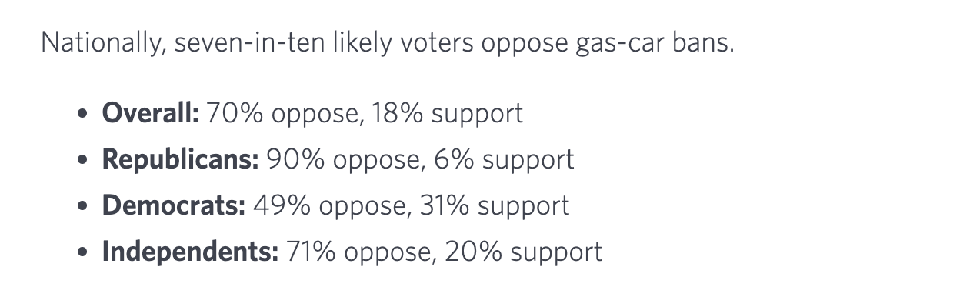This screenshot has height=297, width=980.
Task: Click the "6% support" text
Action: pyautogui.click(x=504, y=159)
